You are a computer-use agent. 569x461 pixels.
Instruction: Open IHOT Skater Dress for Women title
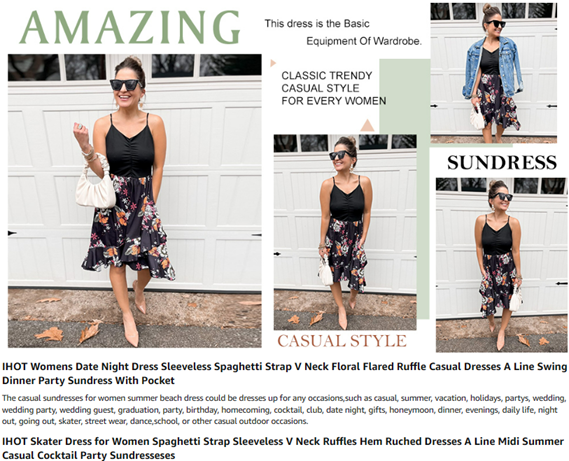pyautogui.click(x=283, y=448)
